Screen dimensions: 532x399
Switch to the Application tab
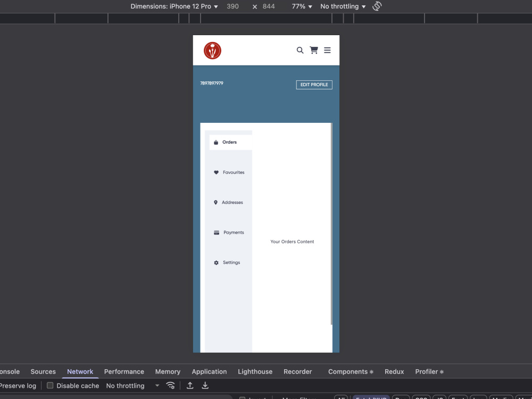coord(209,371)
